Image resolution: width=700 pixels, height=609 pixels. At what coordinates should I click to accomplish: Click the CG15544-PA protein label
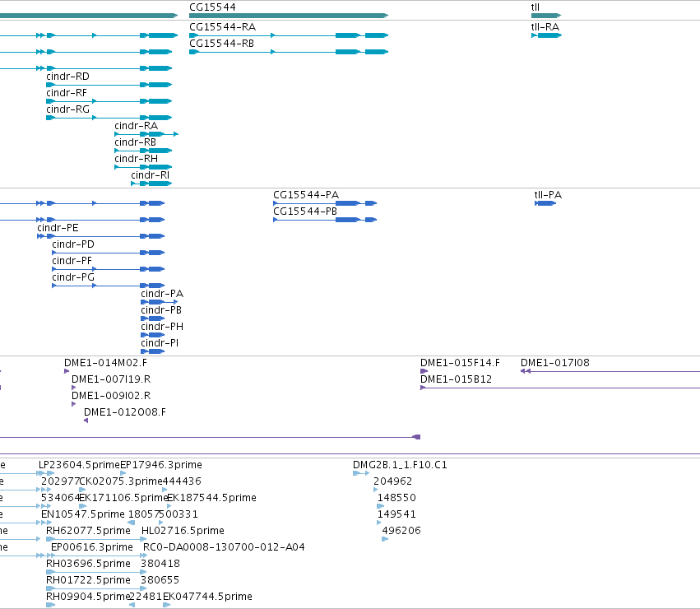[x=306, y=195]
